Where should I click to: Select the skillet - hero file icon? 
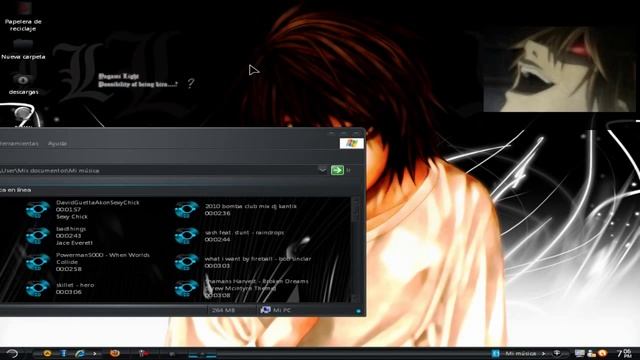(x=37, y=288)
